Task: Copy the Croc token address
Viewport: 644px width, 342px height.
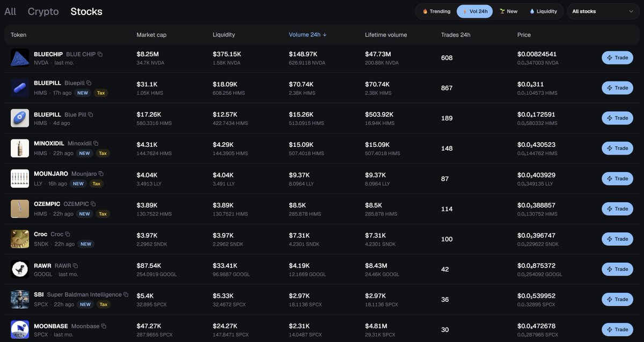Action: [x=68, y=234]
